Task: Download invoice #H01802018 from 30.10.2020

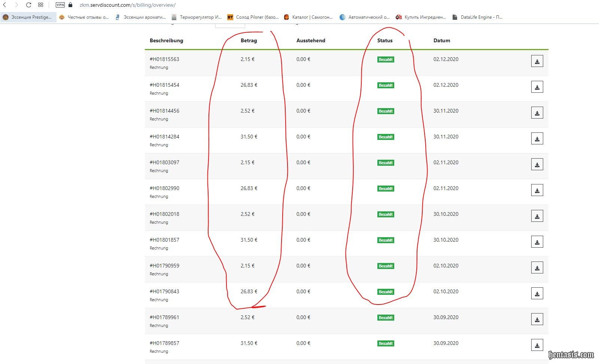Action: tap(537, 216)
